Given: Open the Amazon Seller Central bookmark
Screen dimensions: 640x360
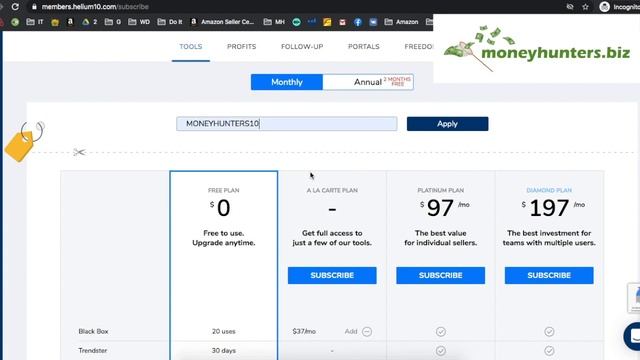Looking at the screenshot, I should 222,22.
